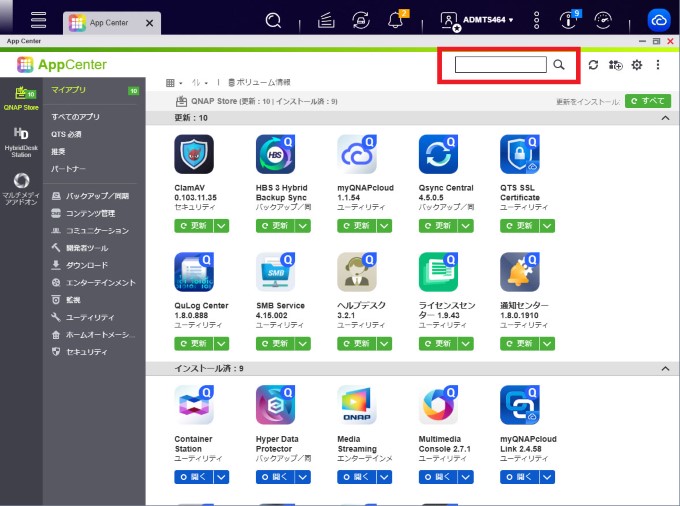Click 更新 button for 通知センター
Screen dimensions: 680x506
[520, 344]
